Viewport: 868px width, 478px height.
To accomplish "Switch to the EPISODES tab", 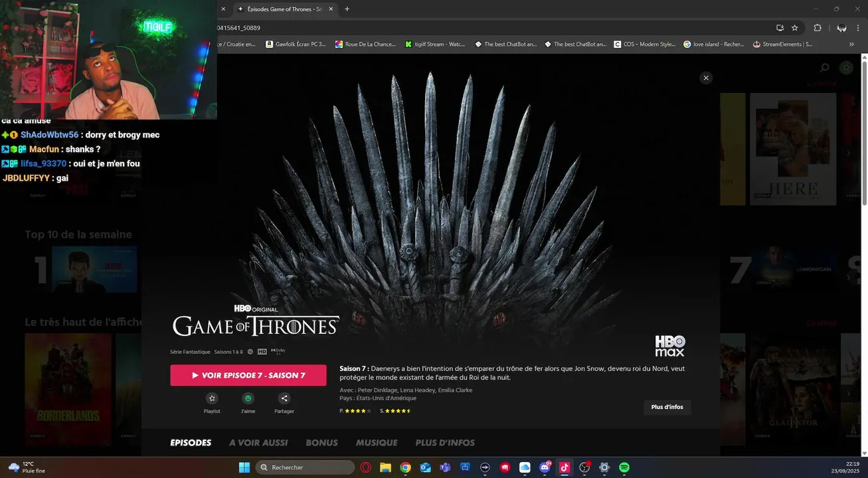I will tap(191, 443).
